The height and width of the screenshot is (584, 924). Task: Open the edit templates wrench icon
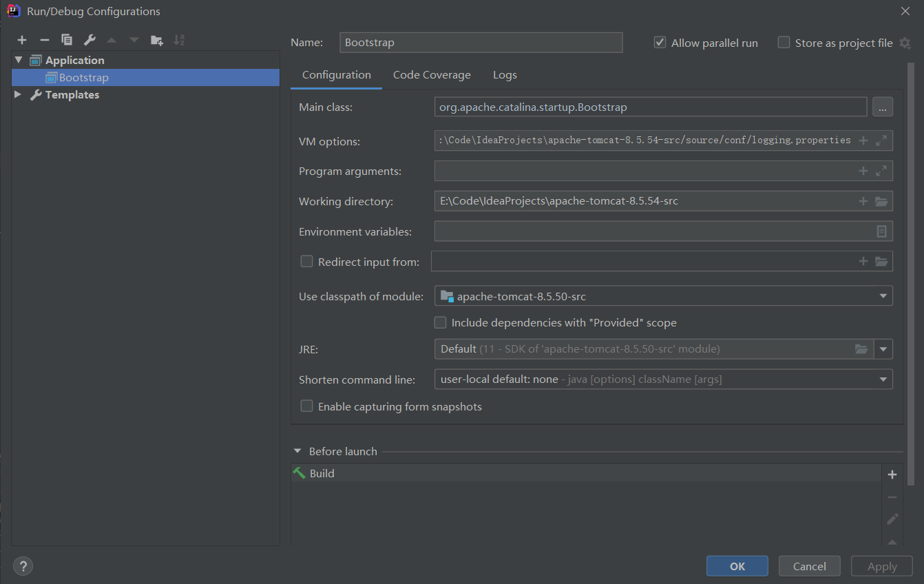(90, 41)
